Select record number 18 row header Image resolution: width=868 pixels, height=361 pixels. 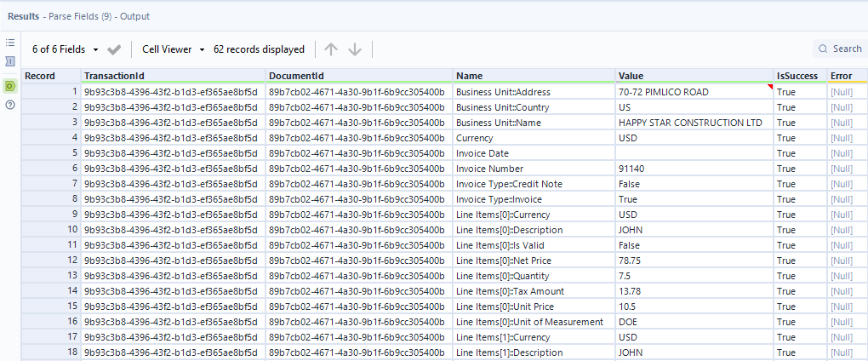point(51,352)
